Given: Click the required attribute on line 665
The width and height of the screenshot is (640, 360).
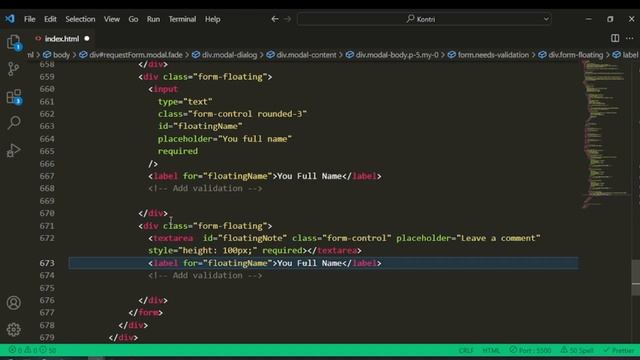Looking at the screenshot, I should pyautogui.click(x=178, y=151).
